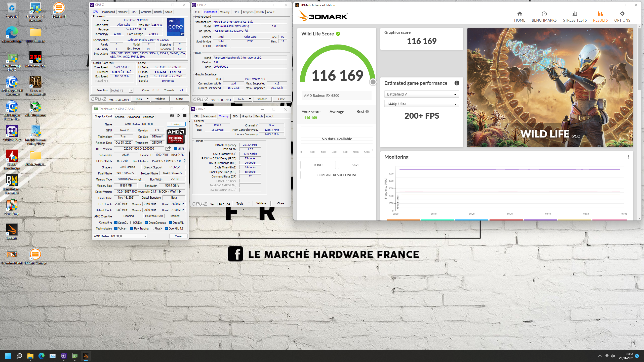The image size is (644, 362).
Task: Open the OPTIONS gear in 3DMark
Action: coord(622,17)
